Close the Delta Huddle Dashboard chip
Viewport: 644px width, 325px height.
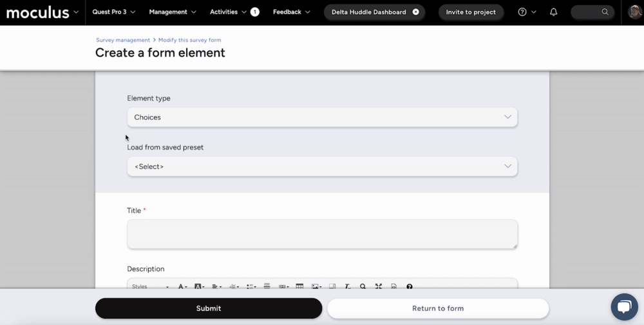point(415,12)
